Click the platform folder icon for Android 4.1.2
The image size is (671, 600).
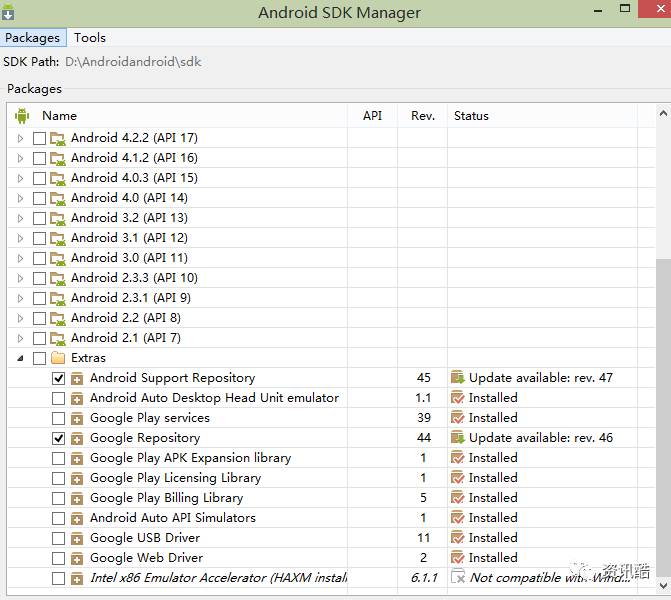tap(58, 158)
